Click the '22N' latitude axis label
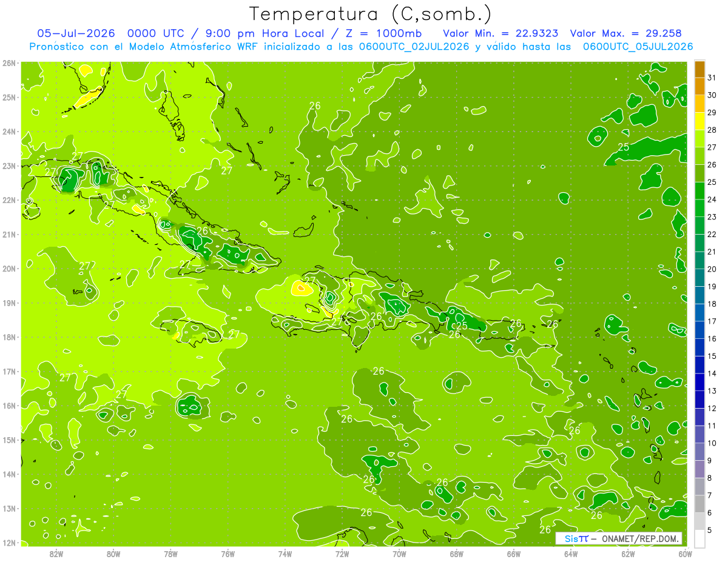 tap(8, 200)
